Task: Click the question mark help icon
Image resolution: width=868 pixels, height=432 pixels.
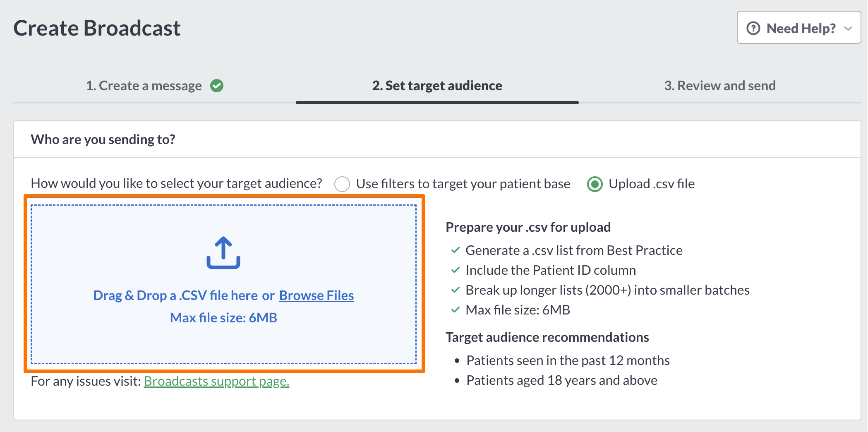Action: [753, 28]
